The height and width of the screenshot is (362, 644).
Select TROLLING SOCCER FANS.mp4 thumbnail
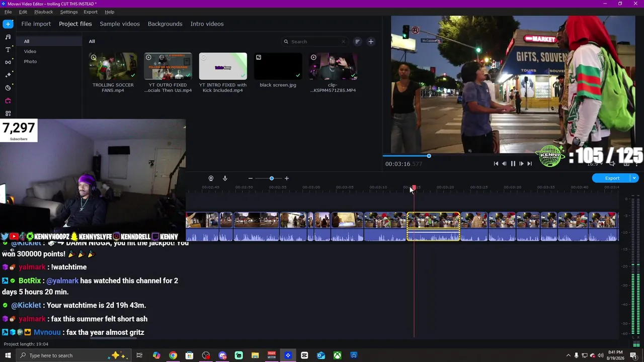click(x=113, y=66)
